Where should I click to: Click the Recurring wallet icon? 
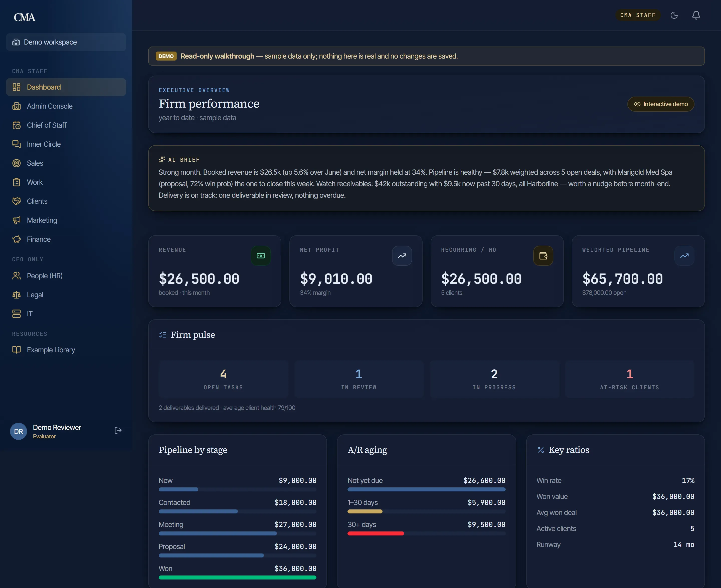pos(543,256)
